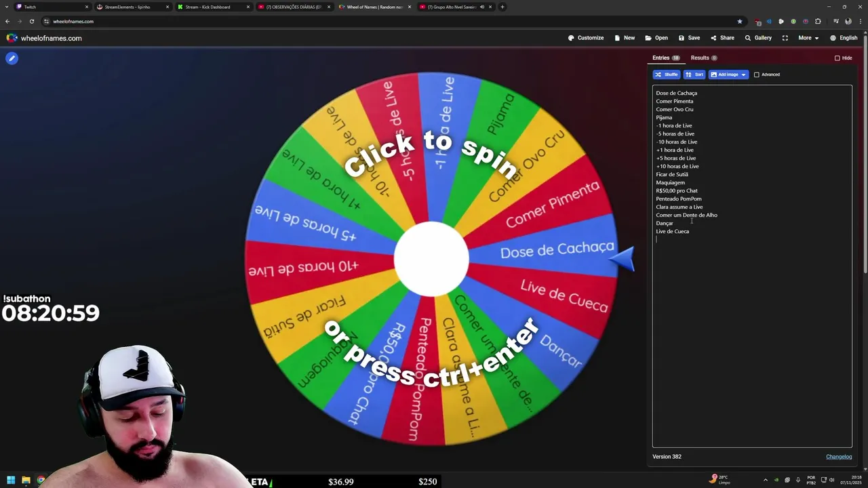The height and width of the screenshot is (488, 868).
Task: Click the white center of the wheel
Action: click(431, 260)
